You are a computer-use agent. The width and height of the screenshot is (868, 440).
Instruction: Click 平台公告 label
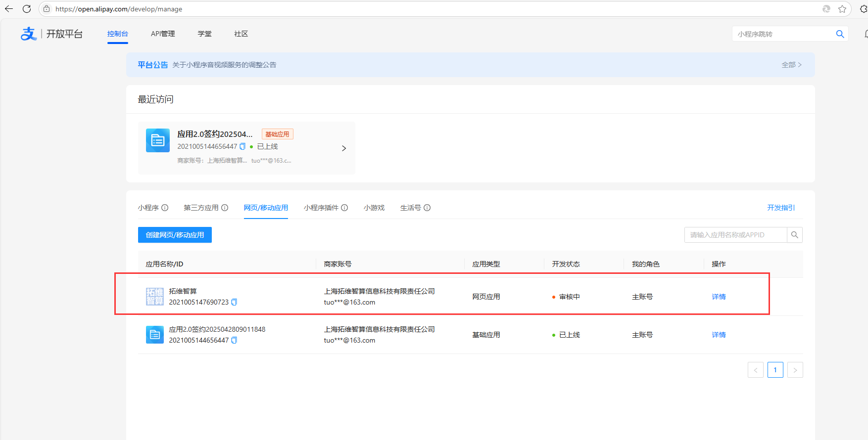click(153, 65)
